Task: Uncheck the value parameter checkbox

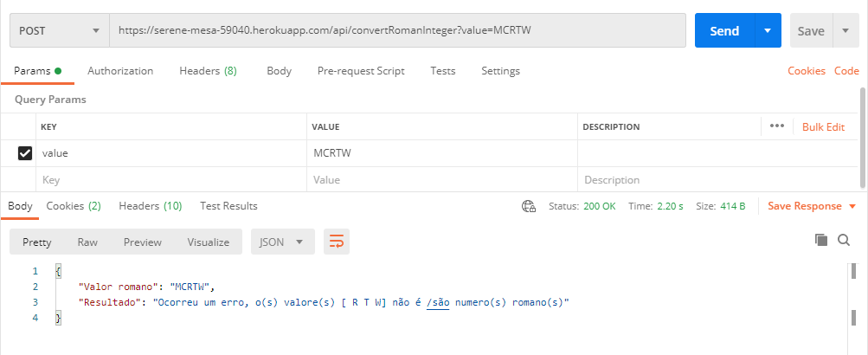Action: (x=25, y=153)
